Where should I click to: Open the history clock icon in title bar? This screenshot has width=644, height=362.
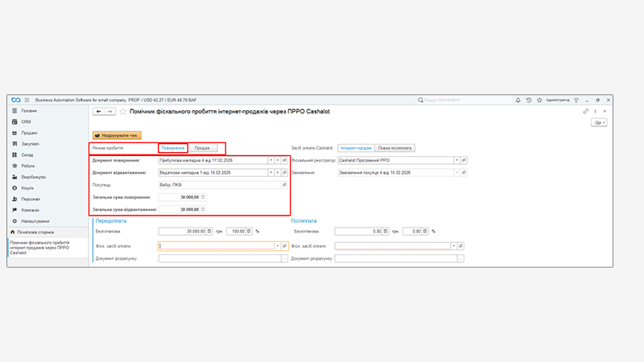[527, 99]
